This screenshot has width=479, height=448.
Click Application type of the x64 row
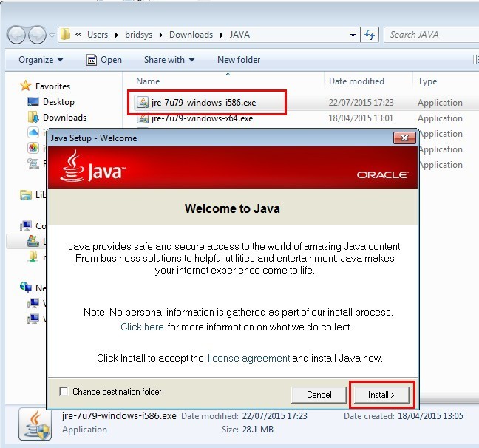coord(440,118)
